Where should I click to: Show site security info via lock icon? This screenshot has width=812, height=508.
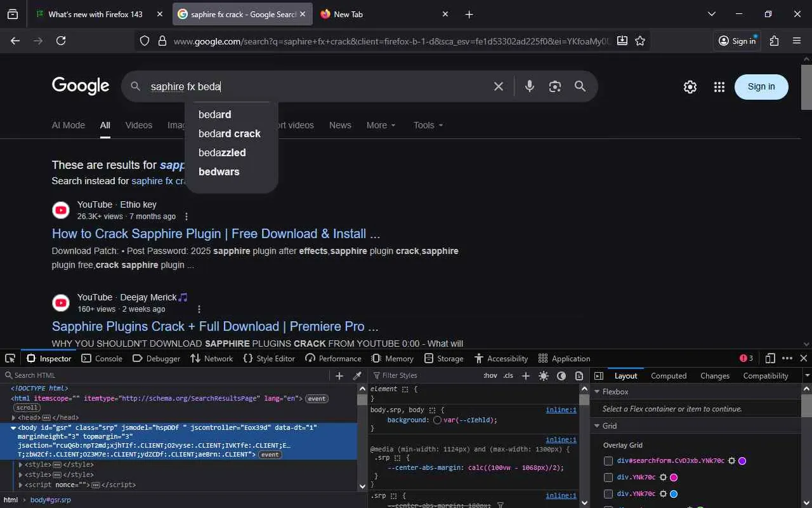(x=162, y=41)
